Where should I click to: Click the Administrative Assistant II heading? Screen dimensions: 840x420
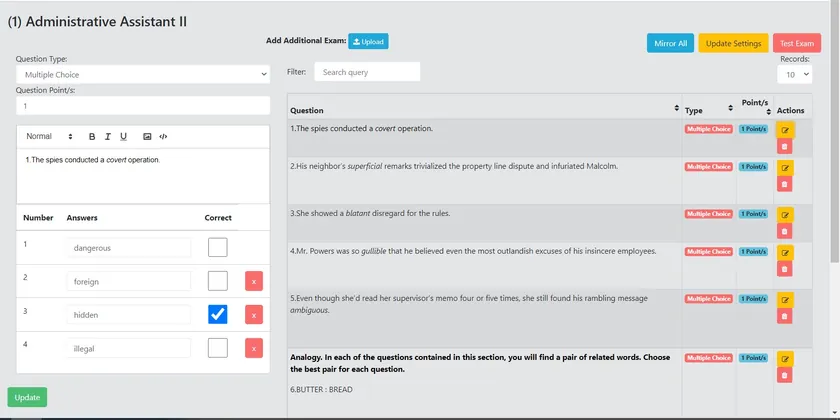[97, 22]
